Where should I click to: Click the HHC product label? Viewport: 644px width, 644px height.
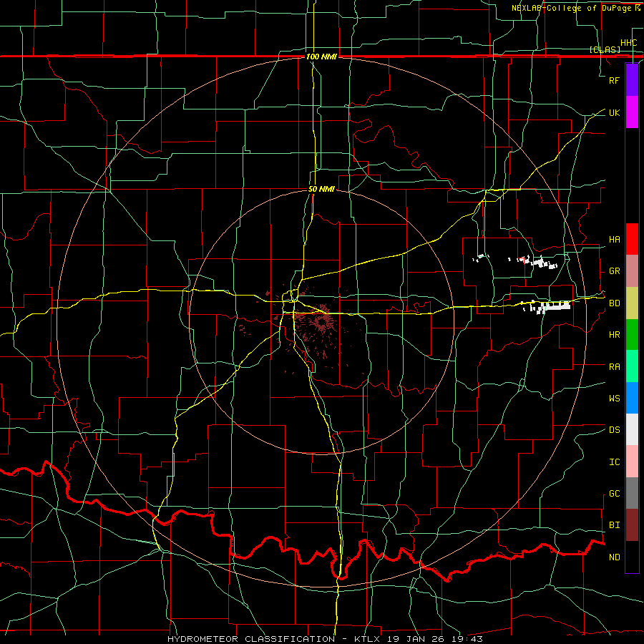(x=628, y=43)
